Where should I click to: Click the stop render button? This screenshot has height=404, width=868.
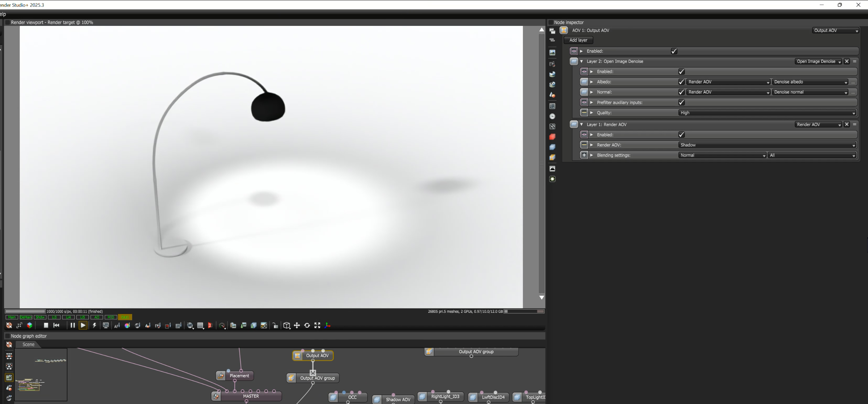coord(46,325)
